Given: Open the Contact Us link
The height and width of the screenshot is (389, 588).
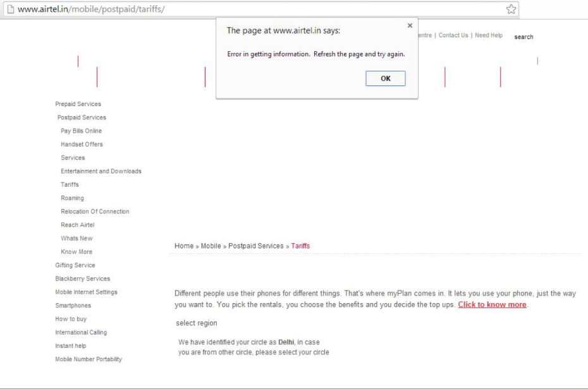Looking at the screenshot, I should coord(453,35).
